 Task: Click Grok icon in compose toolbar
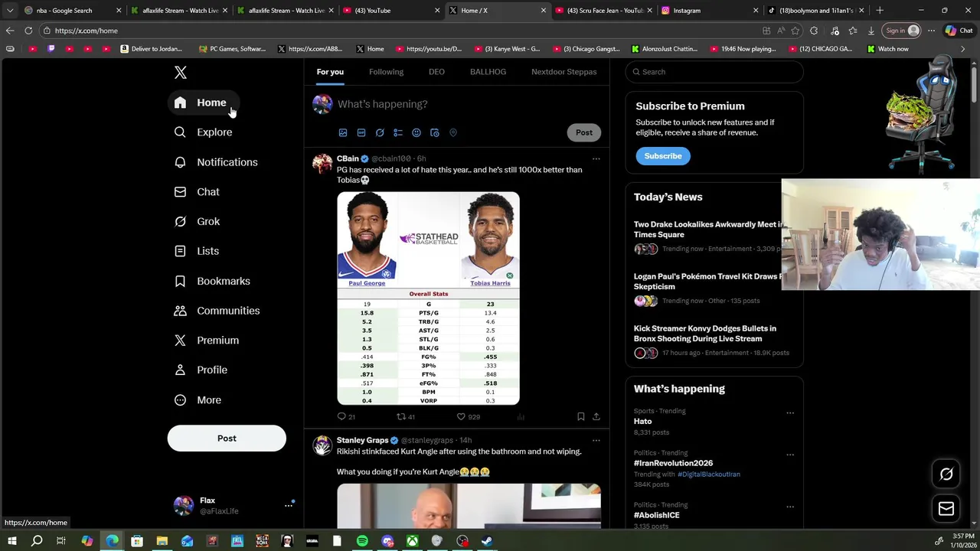pos(380,133)
